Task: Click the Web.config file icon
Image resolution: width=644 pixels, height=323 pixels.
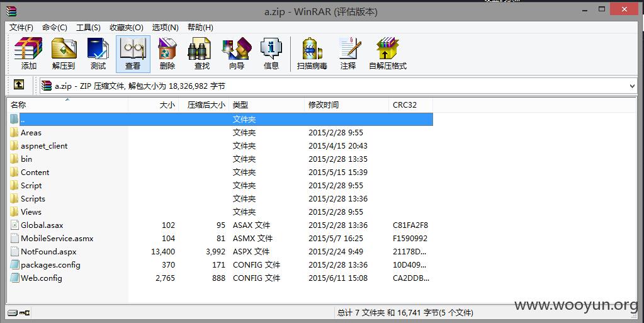Action: (x=14, y=278)
